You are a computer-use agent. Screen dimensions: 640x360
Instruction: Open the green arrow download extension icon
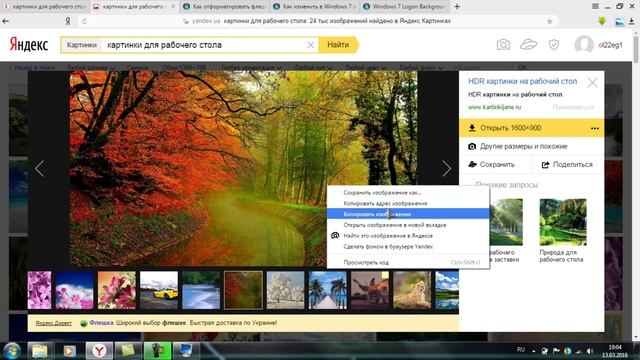coord(602,21)
